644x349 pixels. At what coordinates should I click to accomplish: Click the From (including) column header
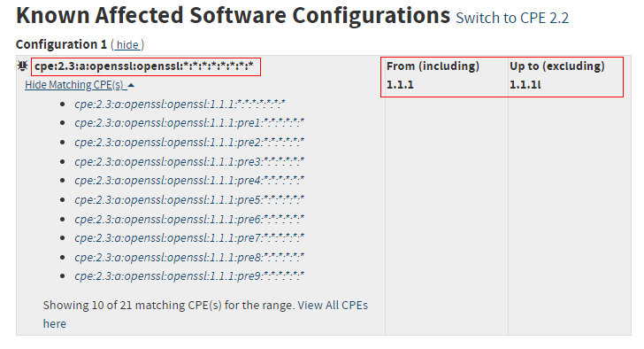pos(433,66)
